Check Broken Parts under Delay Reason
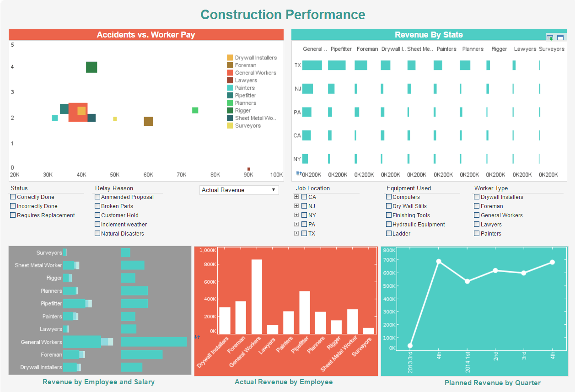The height and width of the screenshot is (392, 575). click(x=97, y=206)
